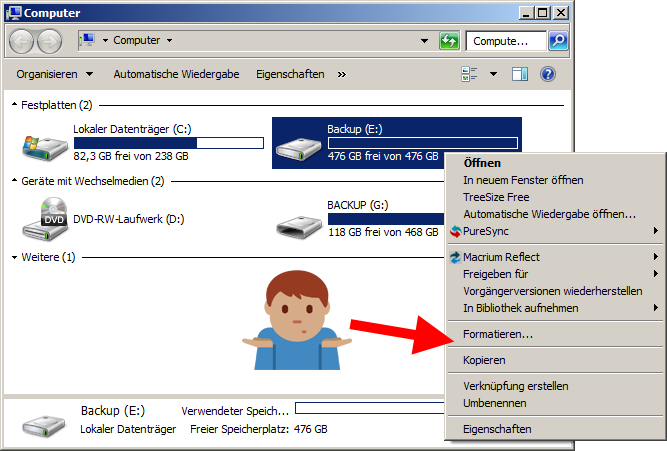The width and height of the screenshot is (667, 451).
Task: Click the BACKUP (G:) drive usage bar
Action: point(386,219)
